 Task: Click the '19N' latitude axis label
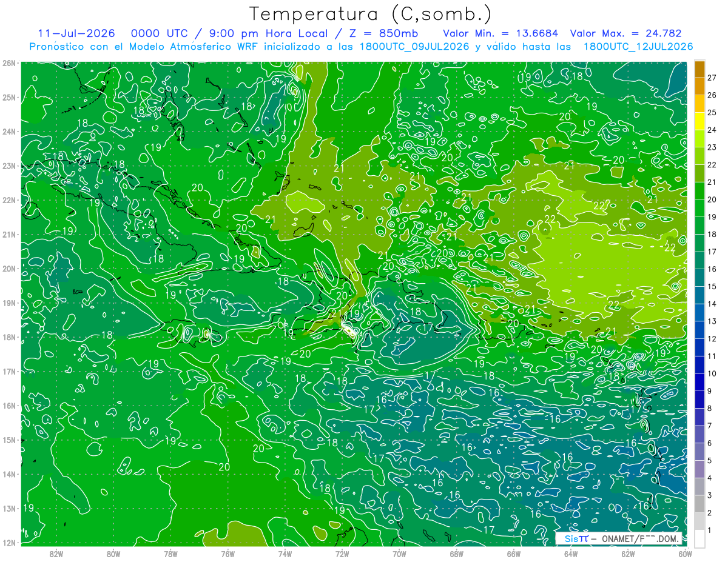click(x=8, y=303)
